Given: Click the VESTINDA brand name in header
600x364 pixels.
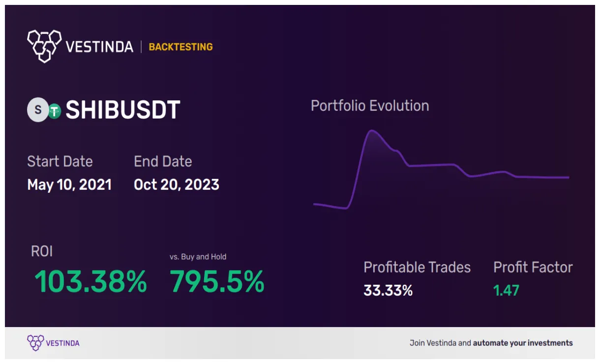Looking at the screenshot, I should point(99,47).
